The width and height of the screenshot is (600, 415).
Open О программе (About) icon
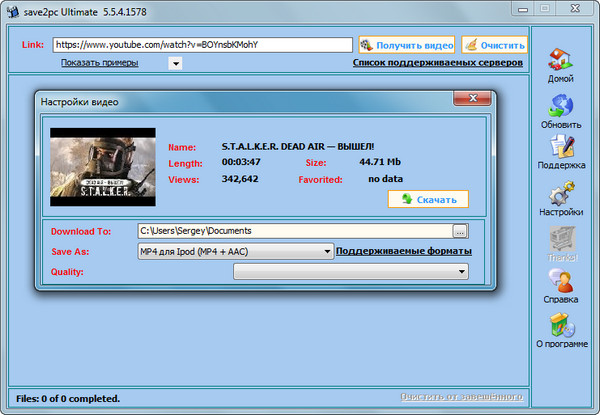[560, 326]
